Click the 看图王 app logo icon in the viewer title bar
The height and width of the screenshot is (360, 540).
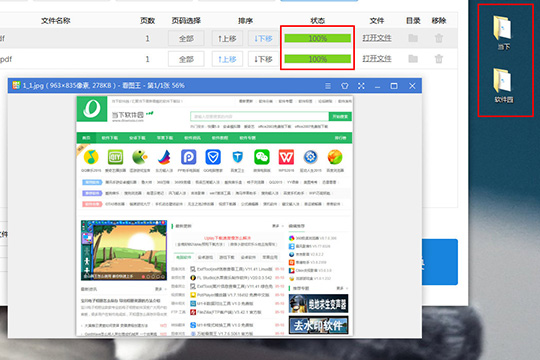pyautogui.click(x=16, y=85)
